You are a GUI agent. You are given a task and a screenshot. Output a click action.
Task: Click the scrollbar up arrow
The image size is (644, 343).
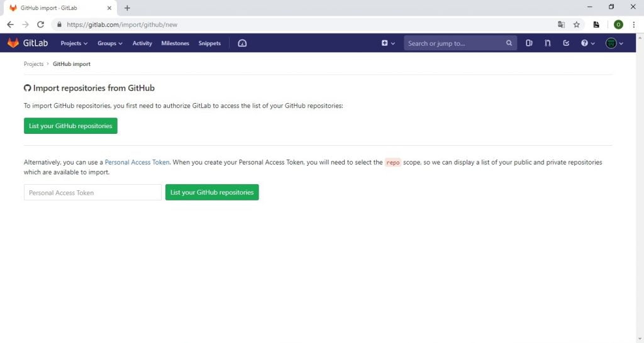tap(640, 37)
